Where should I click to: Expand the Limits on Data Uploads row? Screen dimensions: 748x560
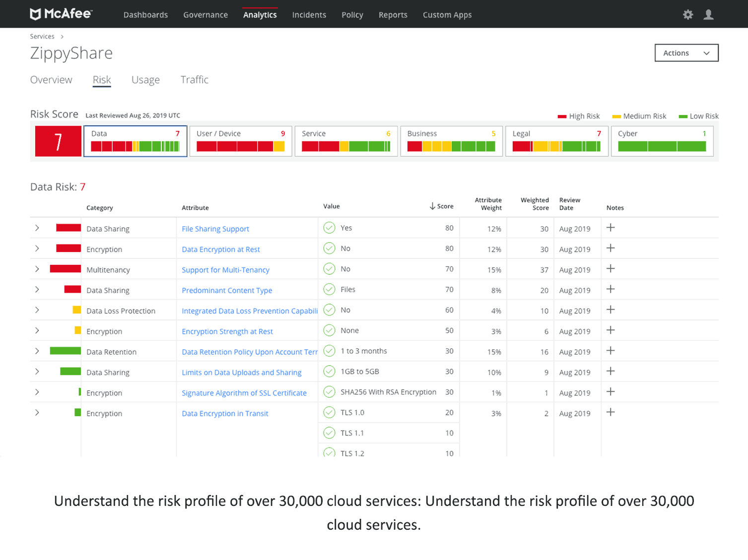[37, 372]
